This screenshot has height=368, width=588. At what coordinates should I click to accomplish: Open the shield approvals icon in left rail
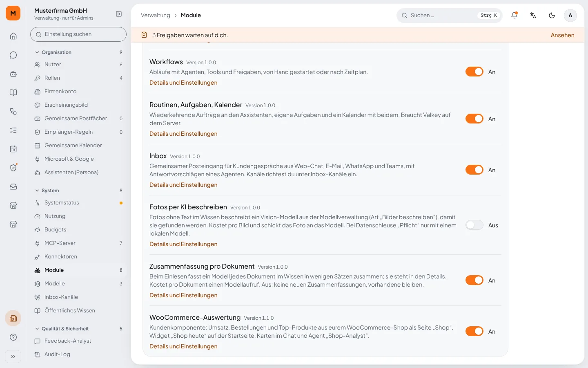point(13,168)
